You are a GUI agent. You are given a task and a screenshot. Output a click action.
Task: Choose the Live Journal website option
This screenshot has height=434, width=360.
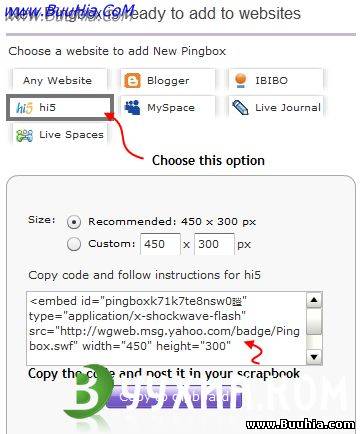(x=276, y=107)
